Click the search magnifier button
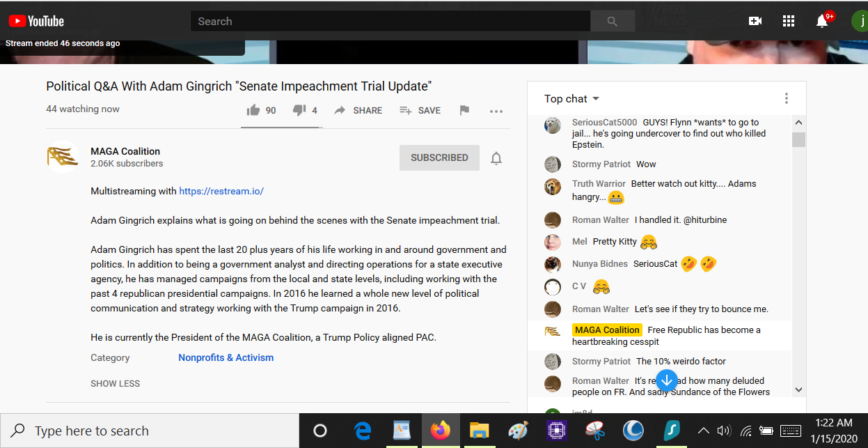The image size is (868, 448). [x=612, y=22]
